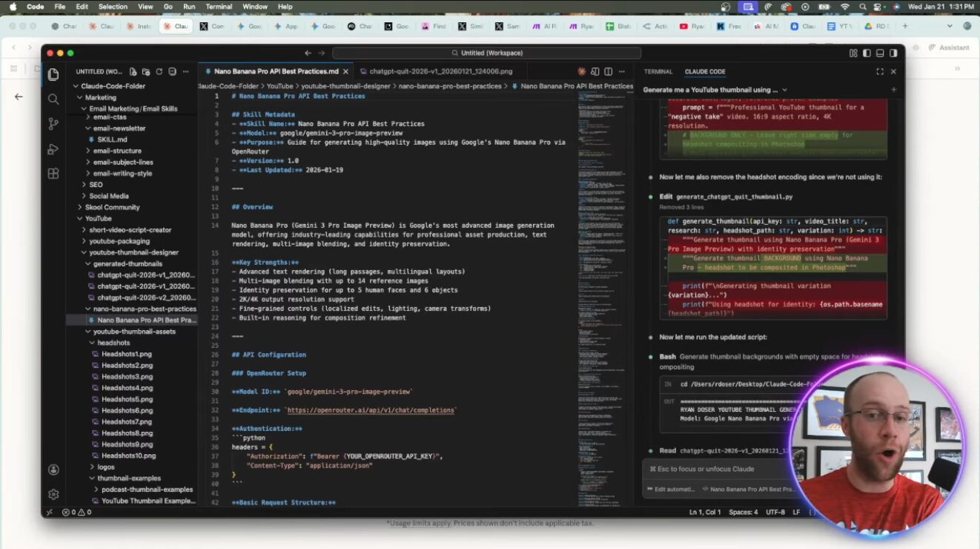Expand the SEO folder

[x=84, y=185]
